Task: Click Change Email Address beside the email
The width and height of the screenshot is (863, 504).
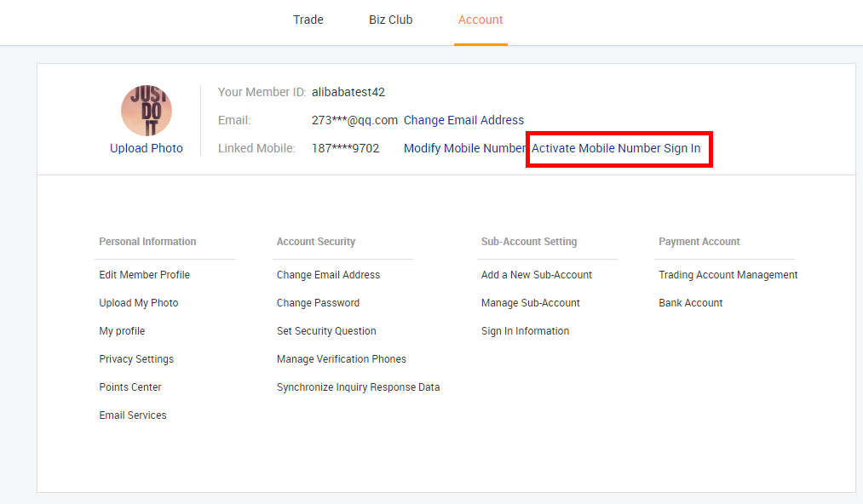Action: pyautogui.click(x=464, y=120)
